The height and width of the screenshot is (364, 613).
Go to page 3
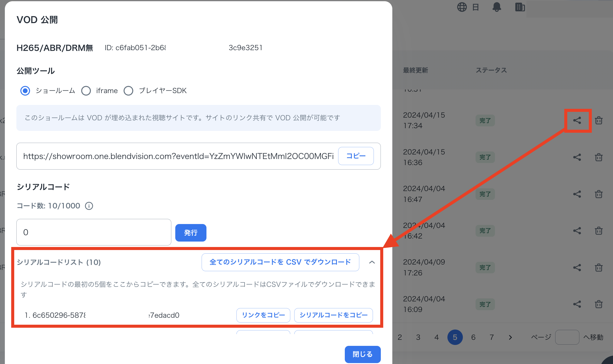pos(418,337)
